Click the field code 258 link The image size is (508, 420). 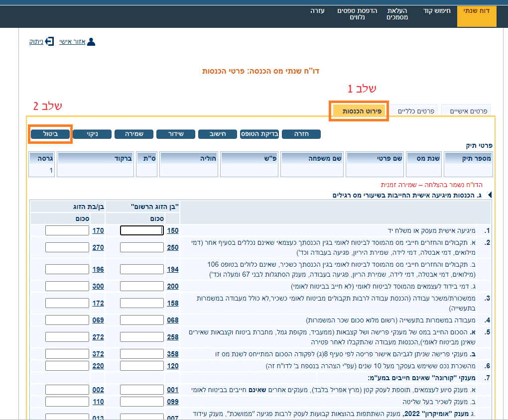pos(172,337)
